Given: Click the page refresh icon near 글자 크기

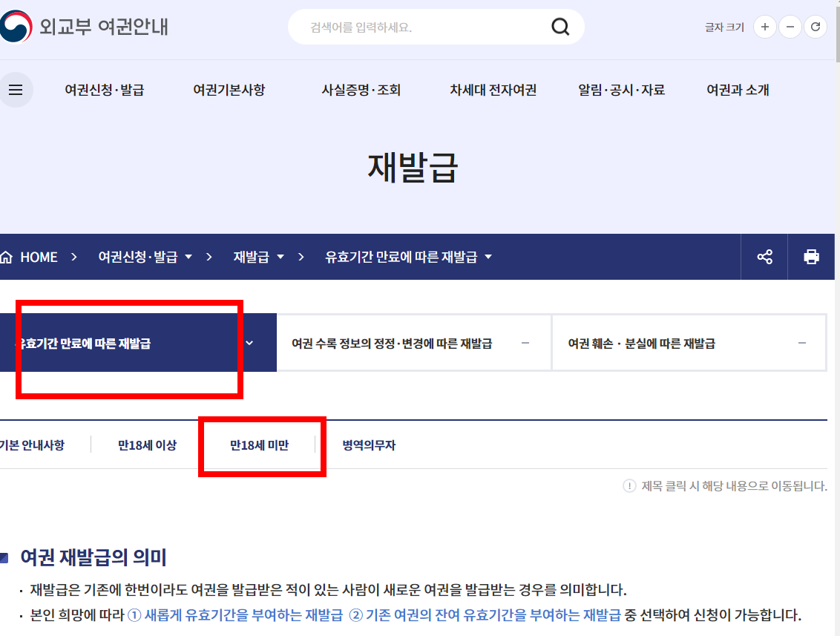Looking at the screenshot, I should (x=815, y=26).
